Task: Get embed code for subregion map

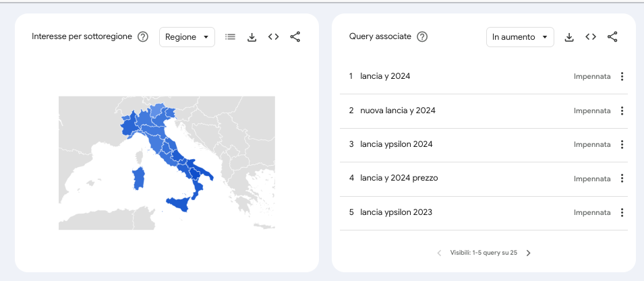Action: click(x=274, y=37)
